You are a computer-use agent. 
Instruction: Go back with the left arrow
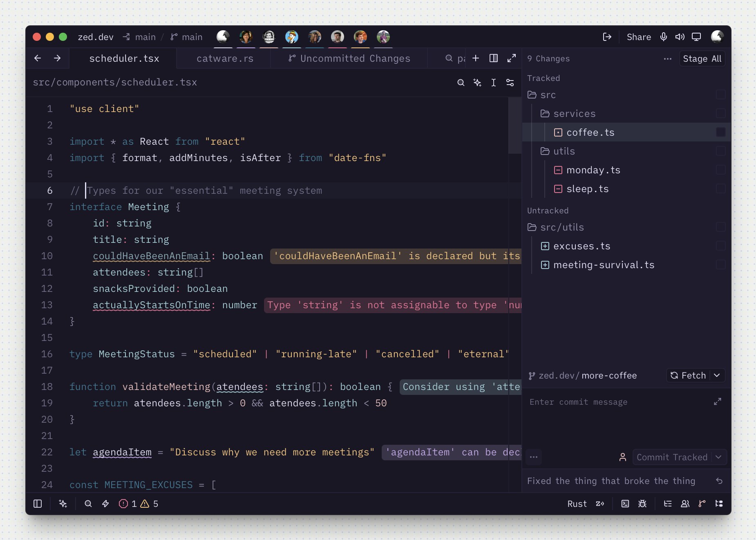(38, 58)
